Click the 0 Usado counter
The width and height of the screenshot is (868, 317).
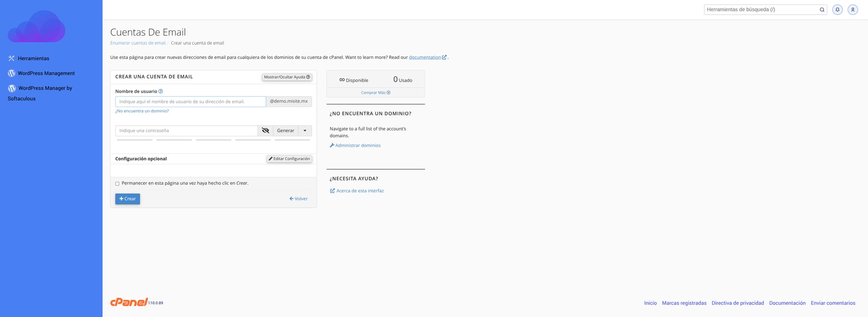click(x=403, y=79)
